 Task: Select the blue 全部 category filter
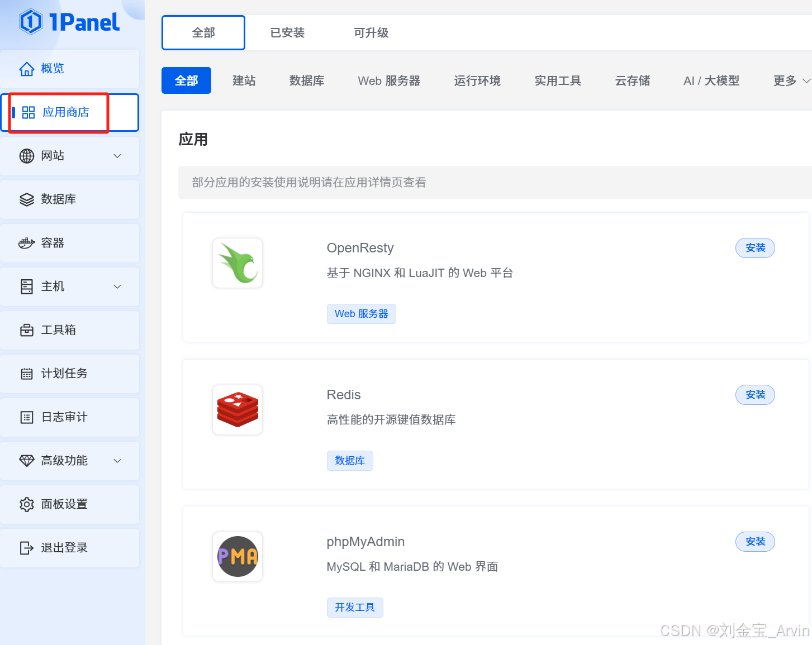tap(186, 80)
